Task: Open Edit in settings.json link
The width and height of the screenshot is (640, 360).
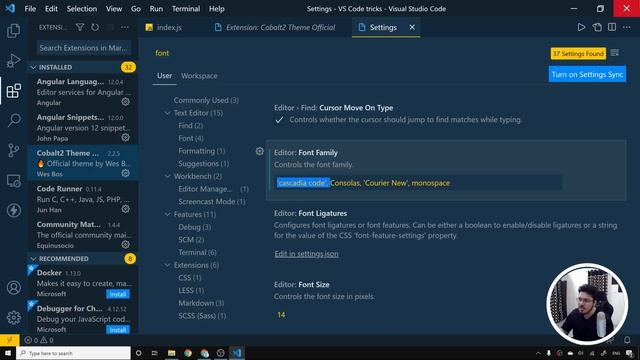Action: point(306,254)
